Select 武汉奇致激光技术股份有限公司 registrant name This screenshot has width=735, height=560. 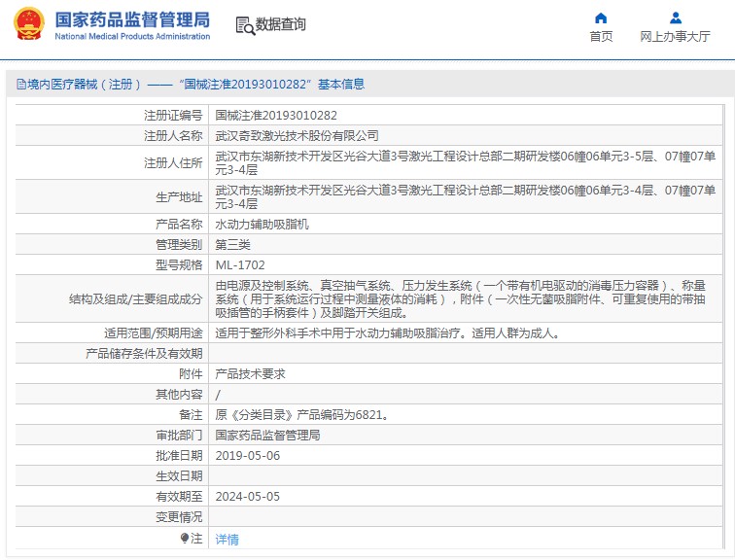(x=297, y=136)
